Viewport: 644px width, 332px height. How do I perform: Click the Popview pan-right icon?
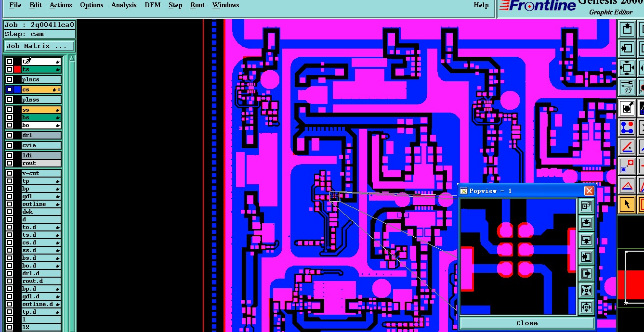[586, 274]
